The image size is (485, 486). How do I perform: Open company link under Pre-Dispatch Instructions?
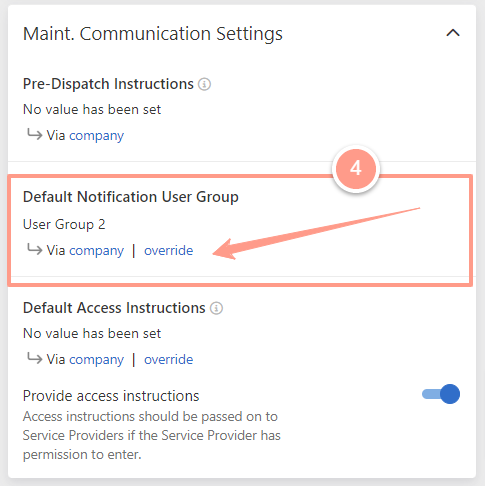pyautogui.click(x=96, y=136)
